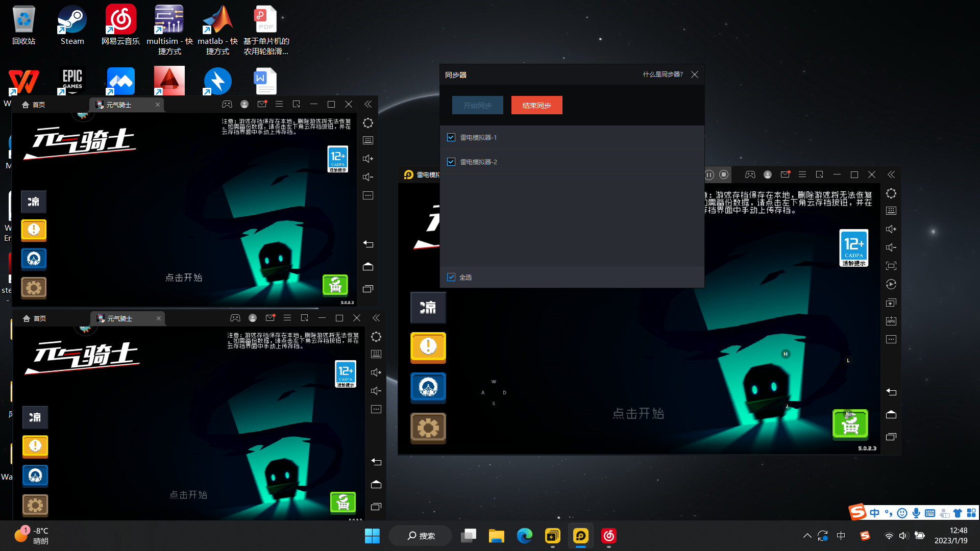Switch to 首页 tab in bottom-left emulator
This screenshot has width=980, height=551.
pos(35,318)
